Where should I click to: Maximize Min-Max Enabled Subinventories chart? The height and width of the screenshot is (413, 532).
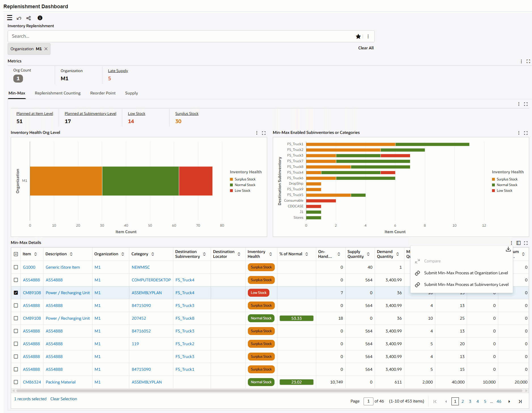(526, 133)
